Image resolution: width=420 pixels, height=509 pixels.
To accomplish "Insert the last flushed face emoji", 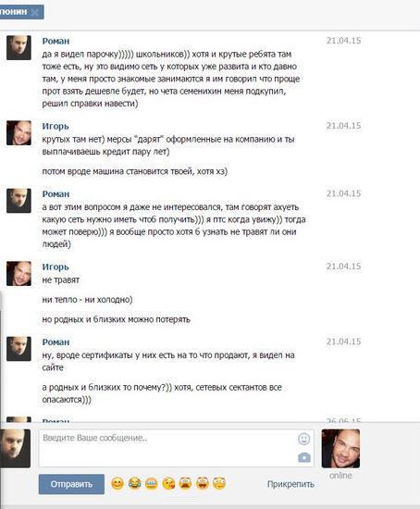I will coord(219,483).
